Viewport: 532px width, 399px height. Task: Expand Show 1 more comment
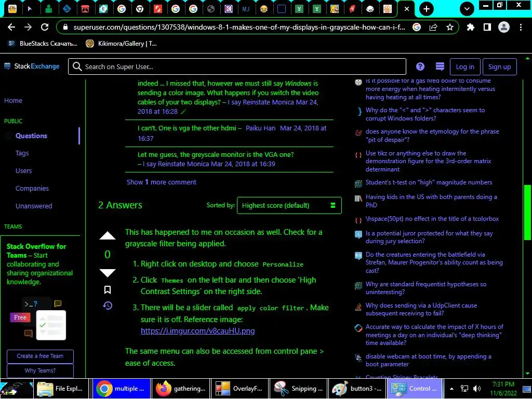[x=162, y=182]
